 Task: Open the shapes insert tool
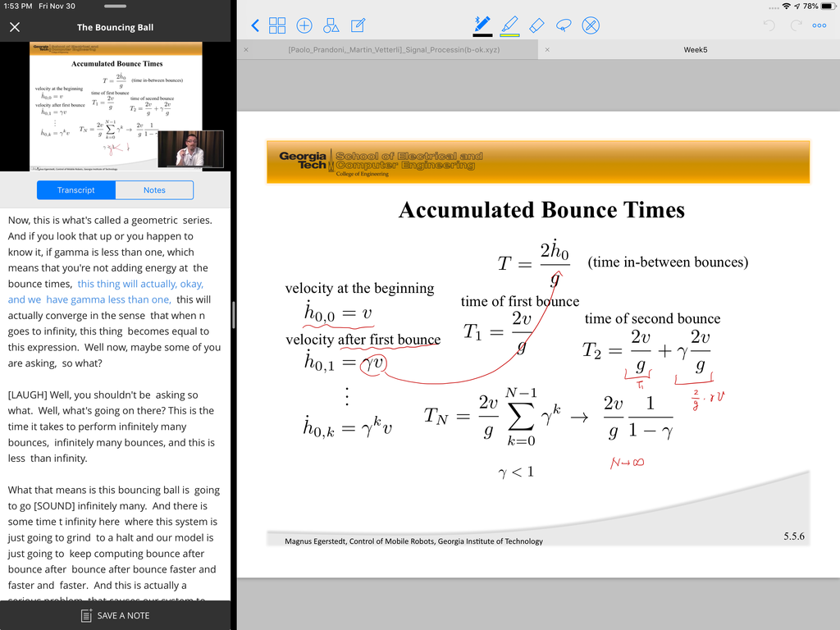(x=331, y=25)
